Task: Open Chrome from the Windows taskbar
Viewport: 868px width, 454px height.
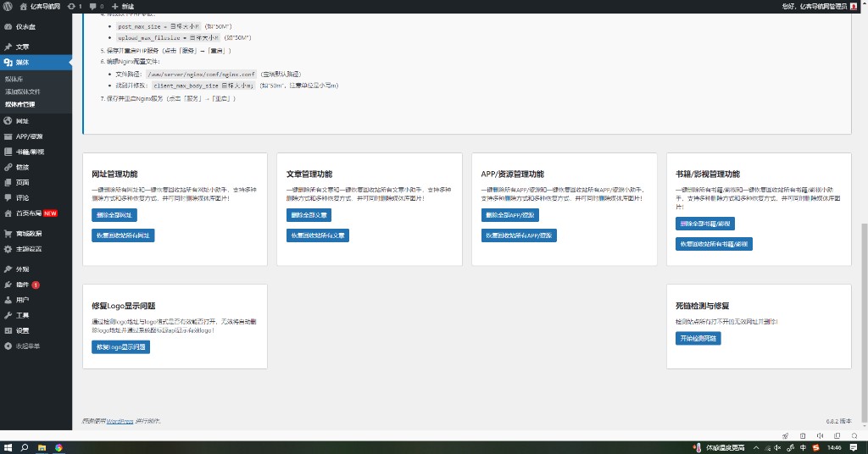Action: pos(58,446)
